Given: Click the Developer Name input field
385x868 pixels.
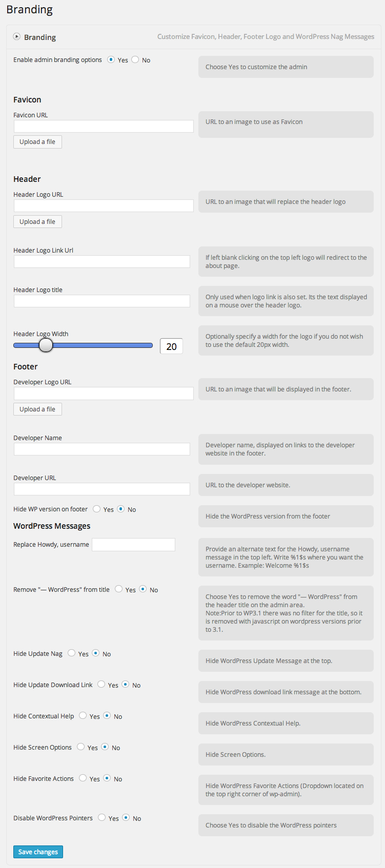Looking at the screenshot, I should pyautogui.click(x=102, y=449).
